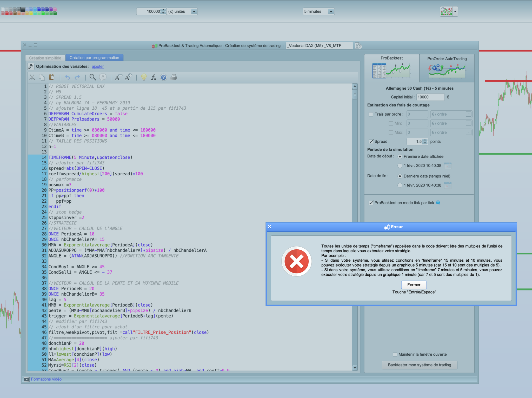The width and height of the screenshot is (532, 398).
Task: Click the lightbulb hint icon
Action: (x=144, y=77)
